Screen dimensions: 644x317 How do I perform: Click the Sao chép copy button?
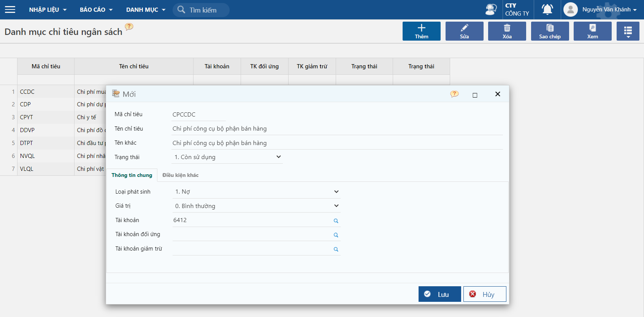[x=550, y=31]
